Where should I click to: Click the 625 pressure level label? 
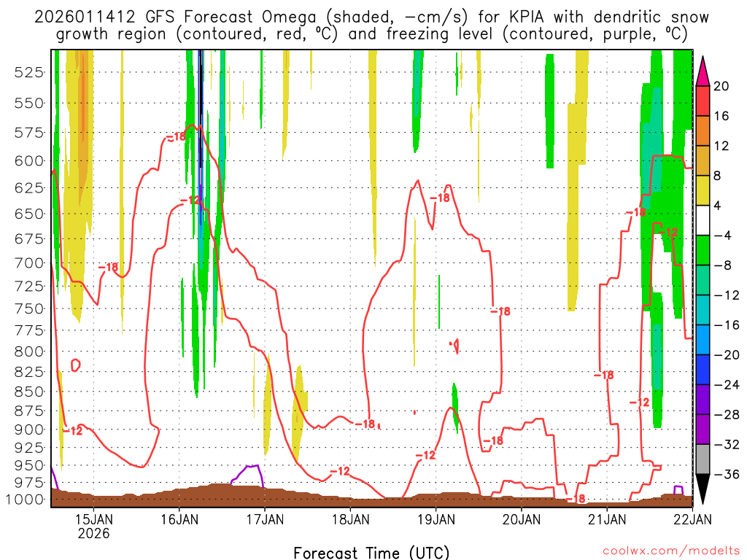pyautogui.click(x=29, y=188)
